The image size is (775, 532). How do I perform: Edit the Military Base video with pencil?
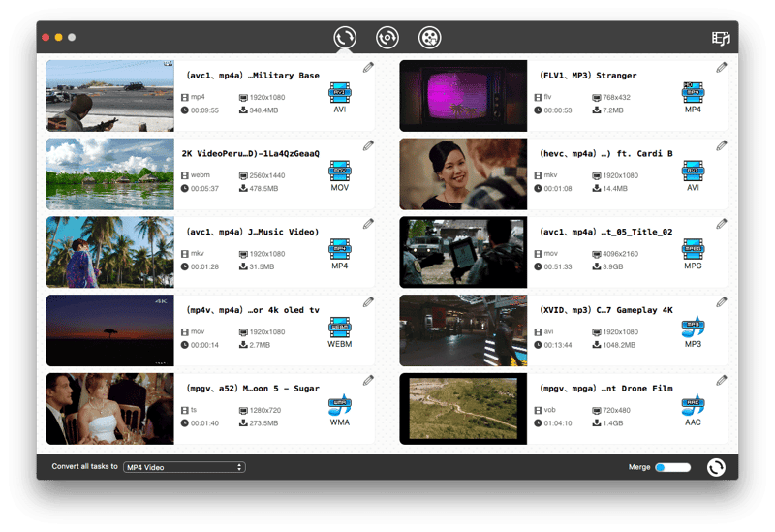point(368,67)
